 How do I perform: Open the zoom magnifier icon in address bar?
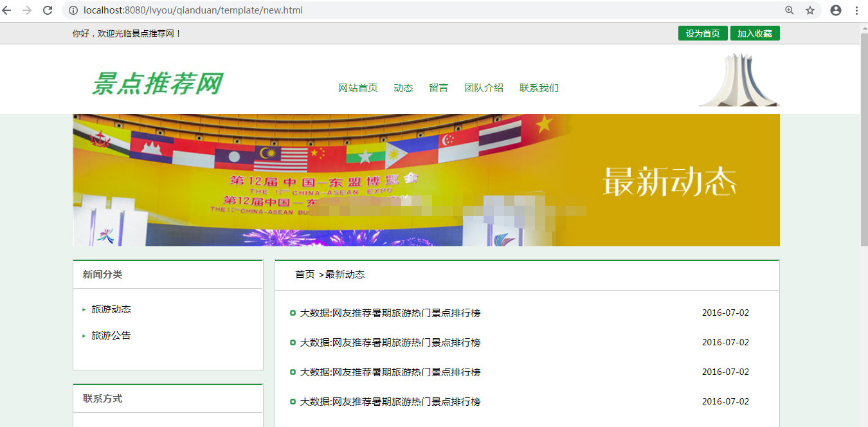pos(790,10)
